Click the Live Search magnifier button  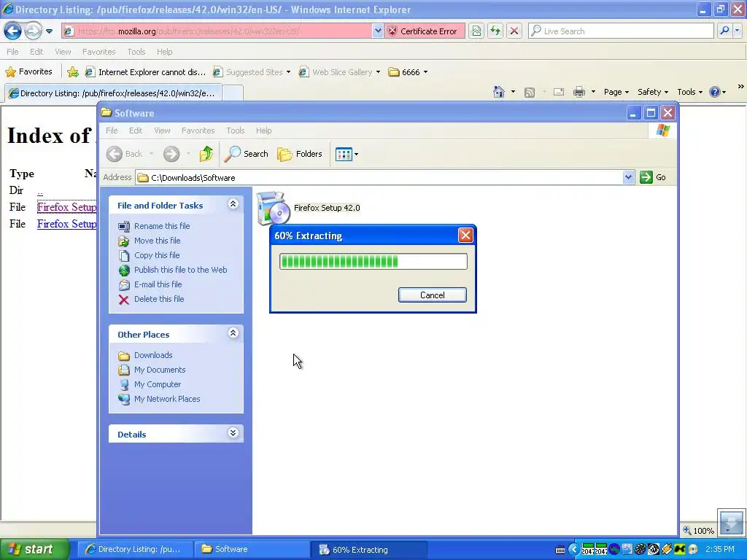(x=725, y=31)
